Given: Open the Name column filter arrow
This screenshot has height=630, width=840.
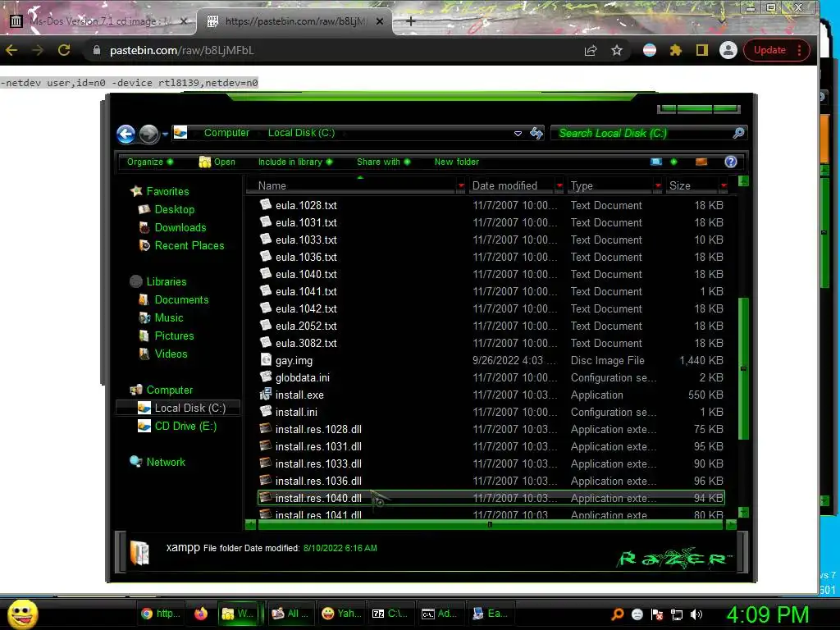Looking at the screenshot, I should (461, 185).
